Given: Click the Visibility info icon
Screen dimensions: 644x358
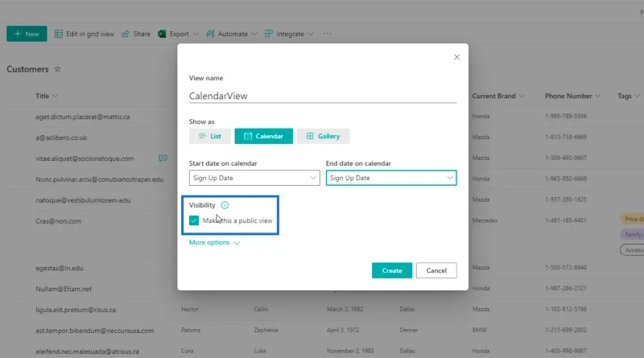Looking at the screenshot, I should [225, 205].
